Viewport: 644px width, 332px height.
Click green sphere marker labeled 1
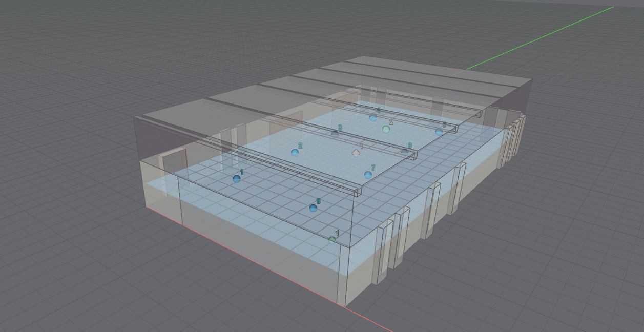332,240
